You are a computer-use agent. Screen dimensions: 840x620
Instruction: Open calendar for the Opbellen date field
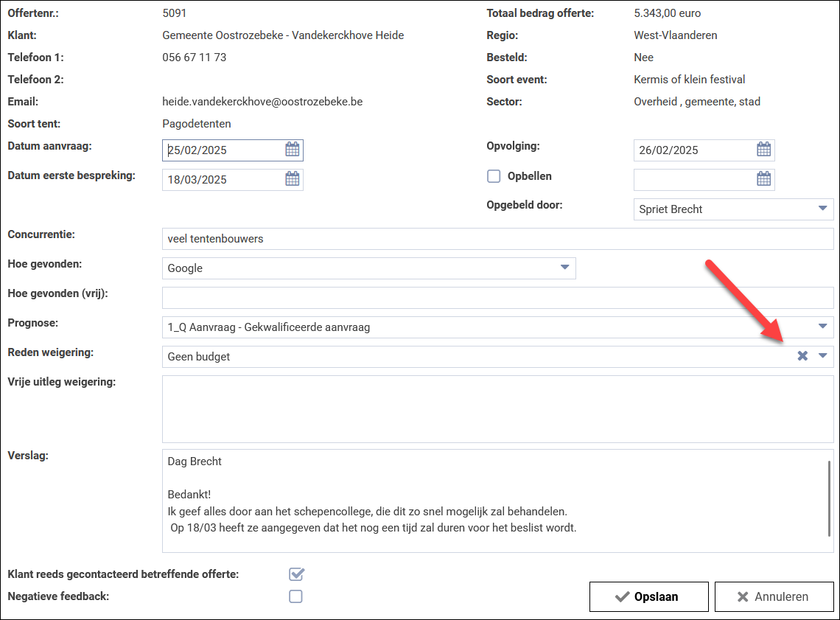(764, 179)
